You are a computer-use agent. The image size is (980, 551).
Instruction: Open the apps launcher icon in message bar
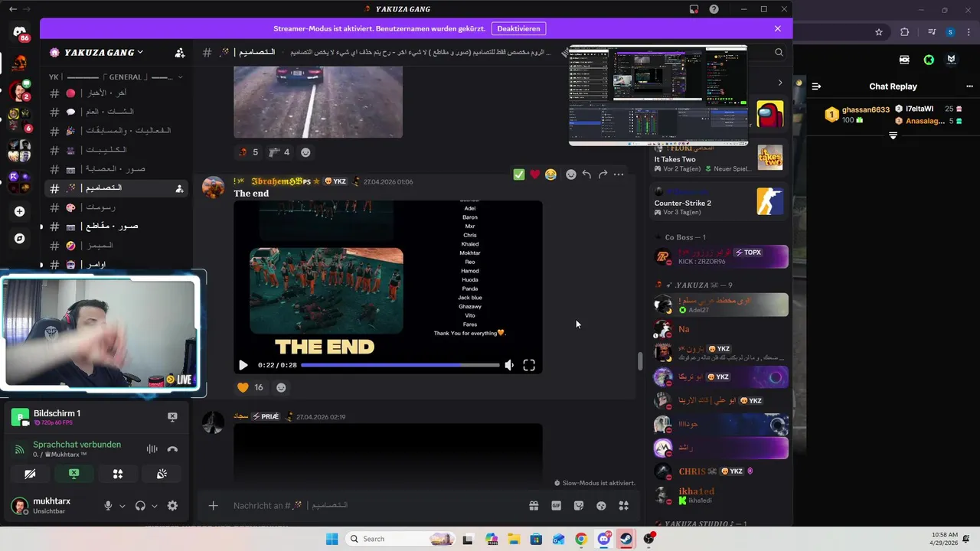coord(624,505)
